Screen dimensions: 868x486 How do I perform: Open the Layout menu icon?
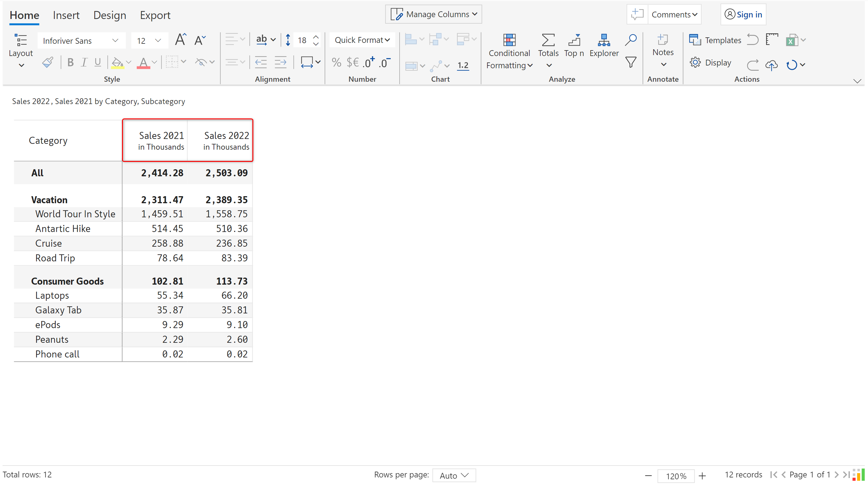(20, 40)
